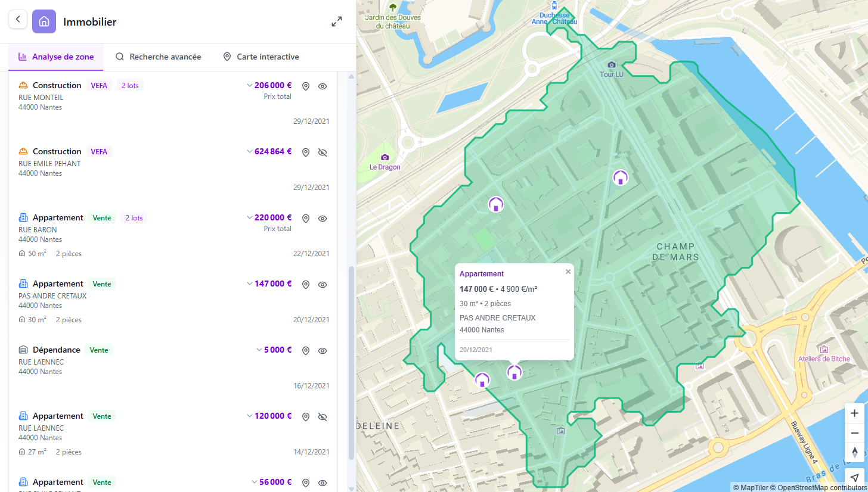Click the location pin for the Dépendance listing
This screenshot has height=492, width=868.
306,350
